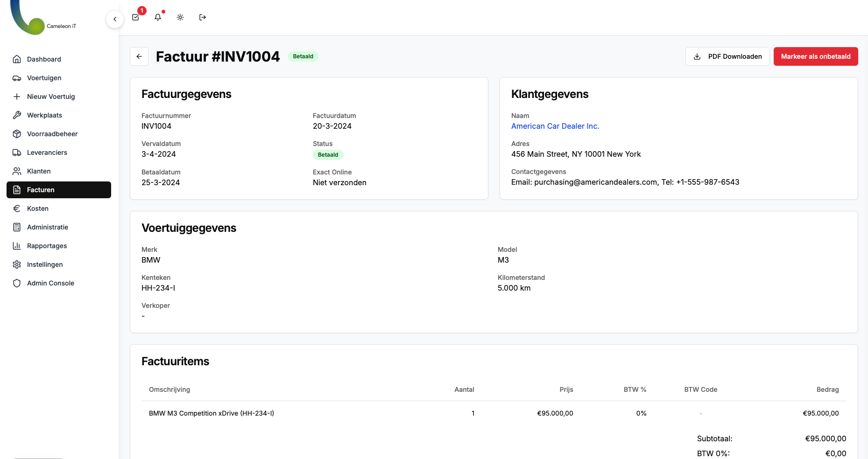Download the invoice as PDF

(x=727, y=56)
